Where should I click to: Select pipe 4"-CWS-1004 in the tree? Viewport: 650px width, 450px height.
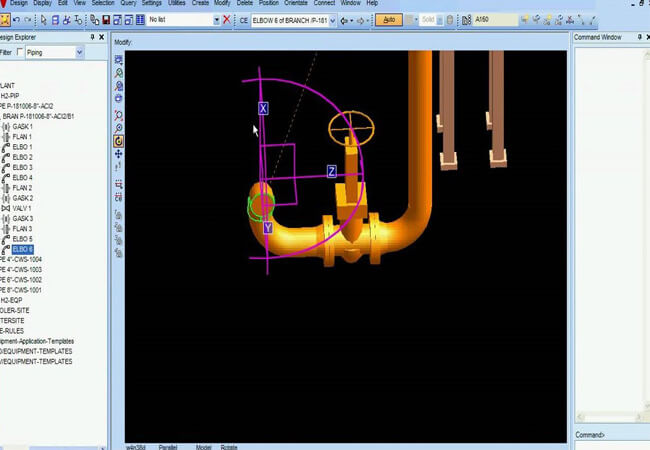tap(21, 259)
